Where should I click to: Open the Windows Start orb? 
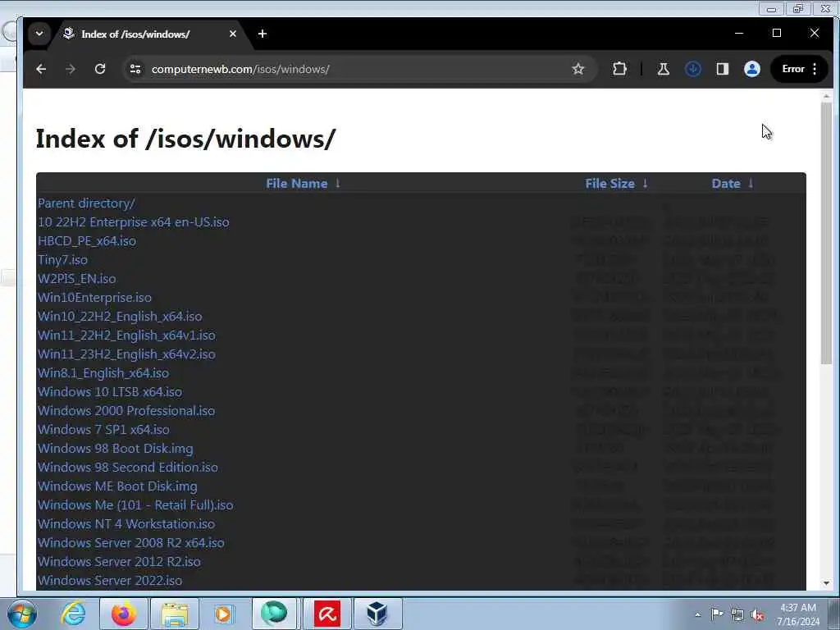[22, 614]
